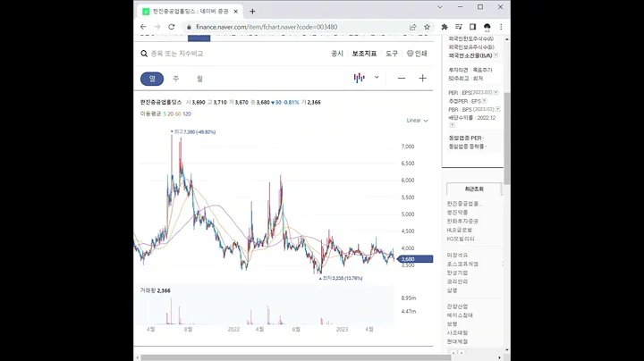Click help icon next to EPS(2023.03)
Viewport: 644px width, 361px height.
[496, 93]
